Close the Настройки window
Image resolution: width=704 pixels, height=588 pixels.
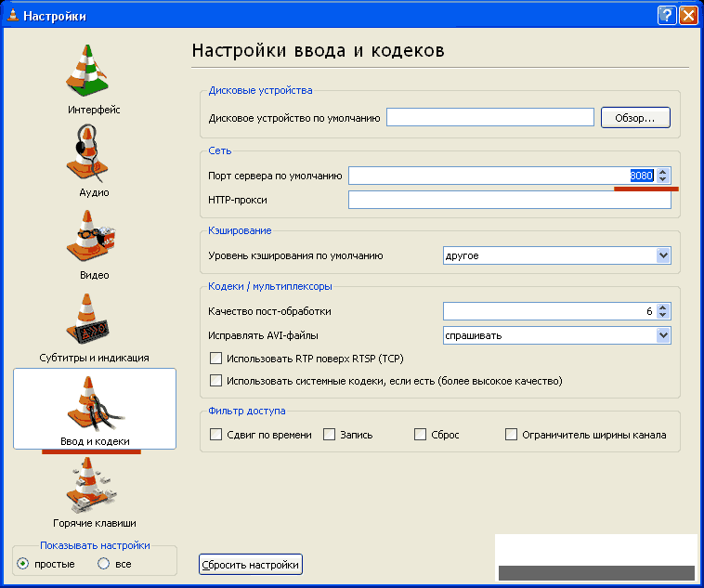[x=688, y=16]
